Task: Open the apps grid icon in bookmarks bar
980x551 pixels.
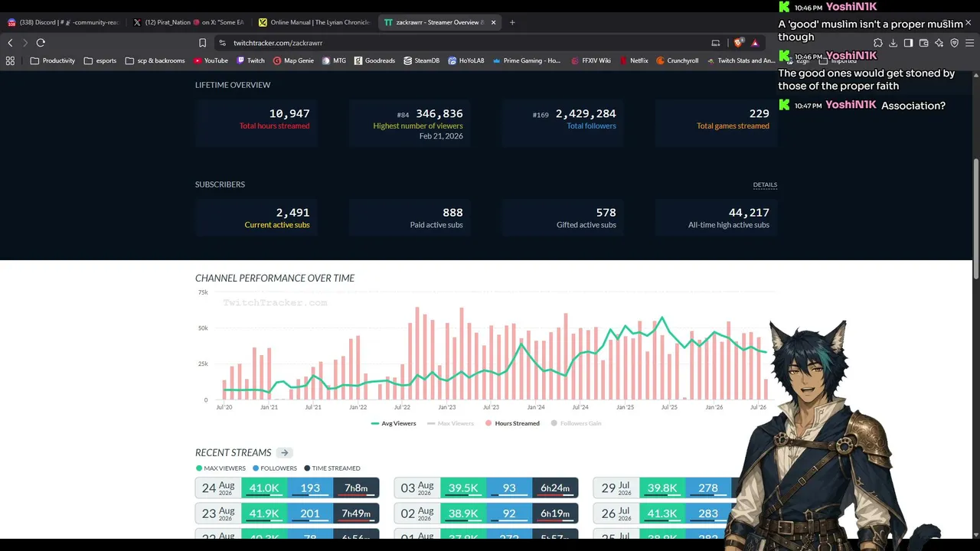Action: coord(10,60)
